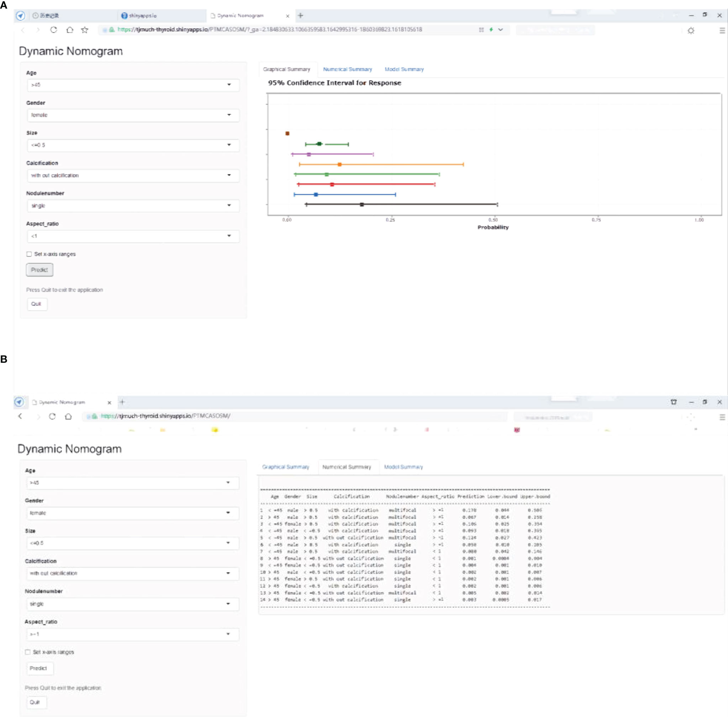Open the Aspect_ratio dropdown in panel B

tap(133, 634)
